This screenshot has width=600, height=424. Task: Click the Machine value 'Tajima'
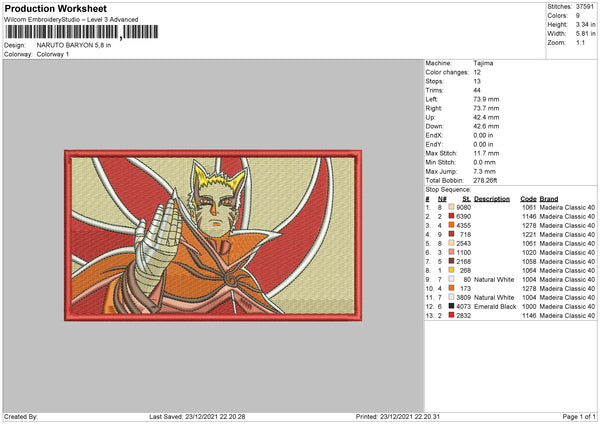pyautogui.click(x=483, y=63)
